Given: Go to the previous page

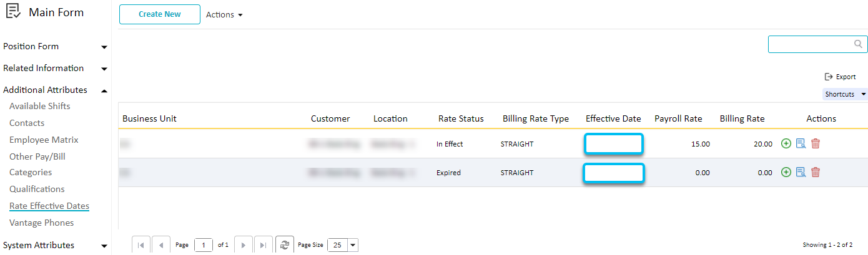Looking at the screenshot, I should pos(161,245).
